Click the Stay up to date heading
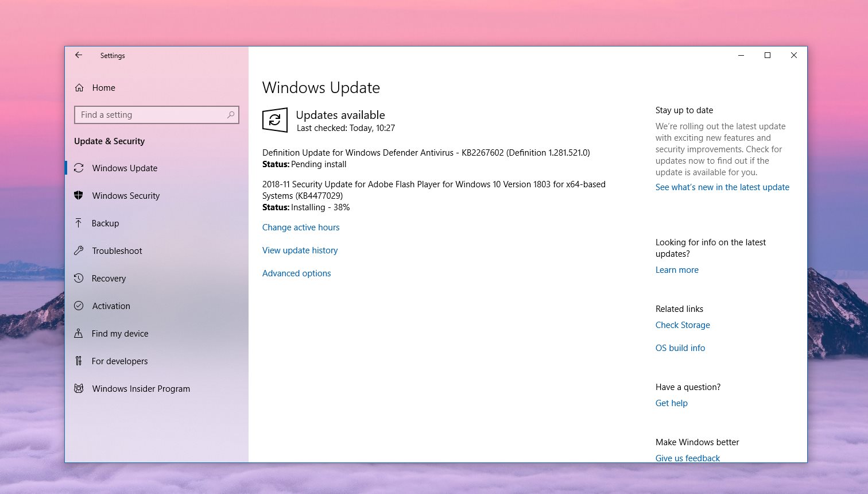 tap(684, 110)
